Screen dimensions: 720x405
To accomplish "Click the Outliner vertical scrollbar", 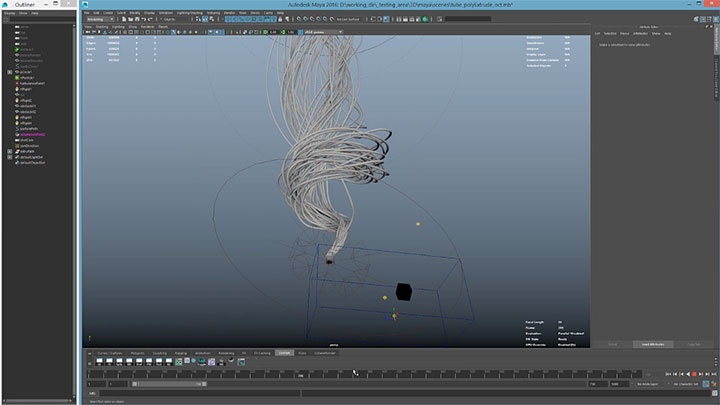I will (x=74, y=211).
